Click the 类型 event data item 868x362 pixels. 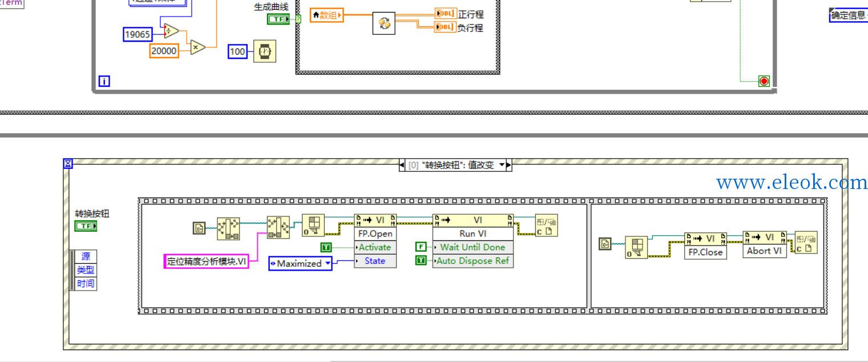click(86, 270)
